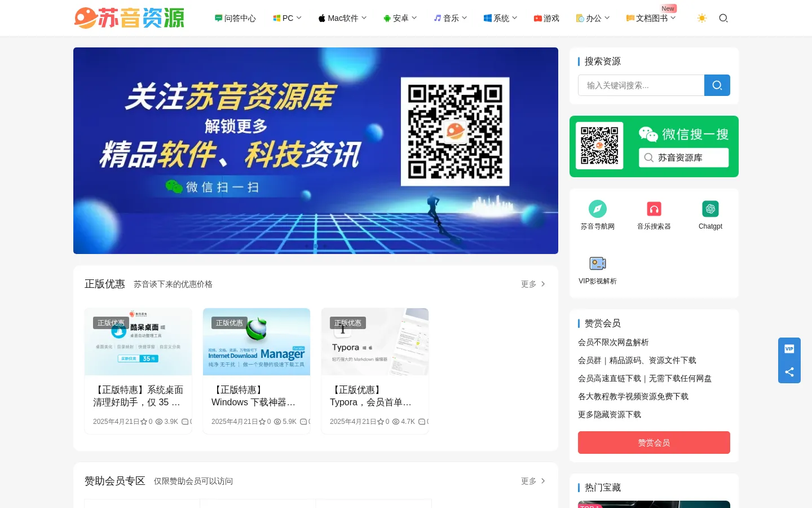Click 更多 next to 正版优惠
The image size is (812, 508).
[533, 284]
